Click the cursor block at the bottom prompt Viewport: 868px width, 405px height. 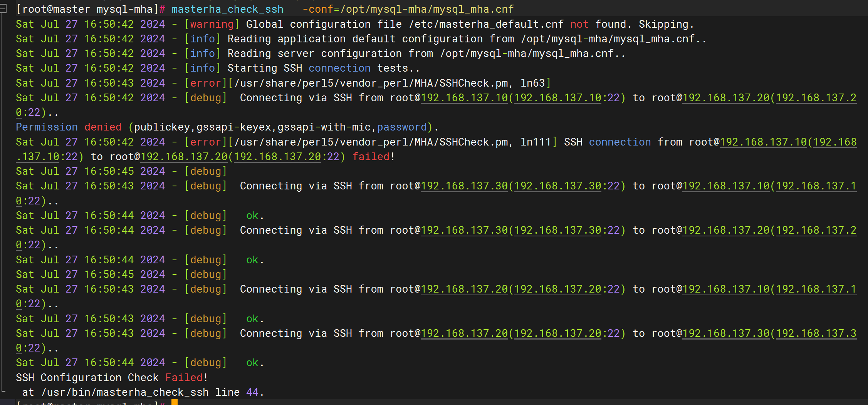[174, 402]
